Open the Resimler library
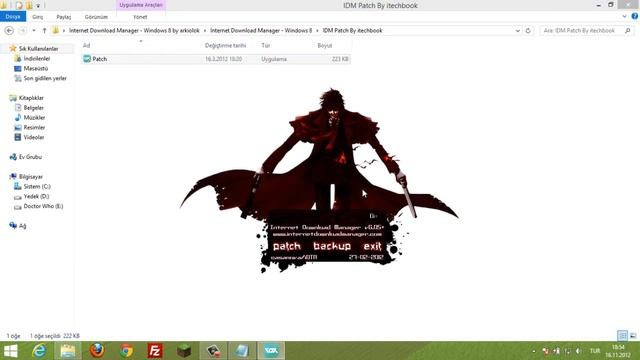 pyautogui.click(x=34, y=127)
